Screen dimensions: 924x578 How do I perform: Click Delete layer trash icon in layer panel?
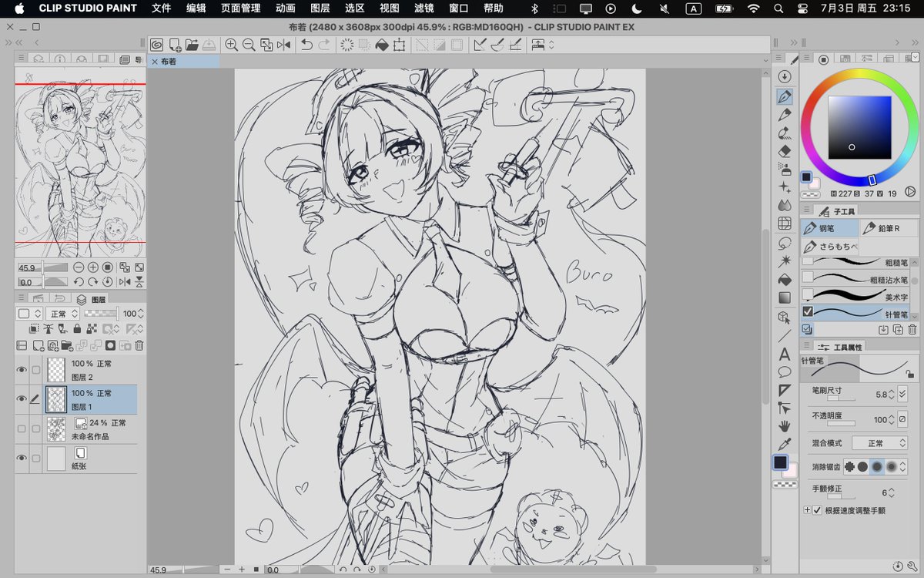(x=139, y=346)
